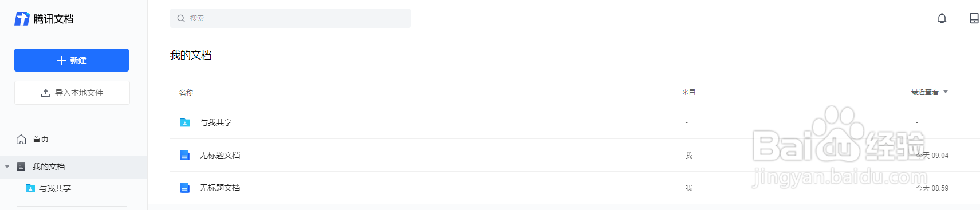Click the shared folder icon in sidebar tree
Image resolution: width=980 pixels, height=210 pixels.
pyautogui.click(x=30, y=188)
